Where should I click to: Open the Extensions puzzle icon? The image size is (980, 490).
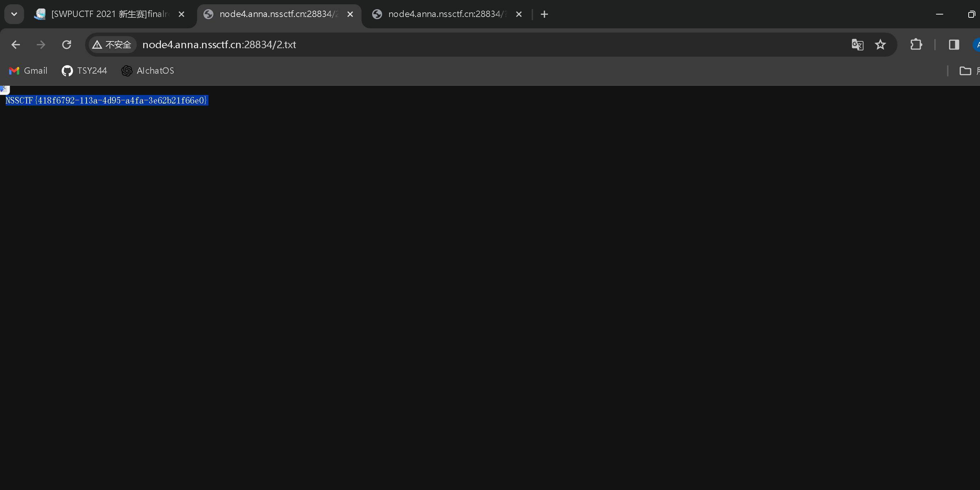tap(916, 45)
